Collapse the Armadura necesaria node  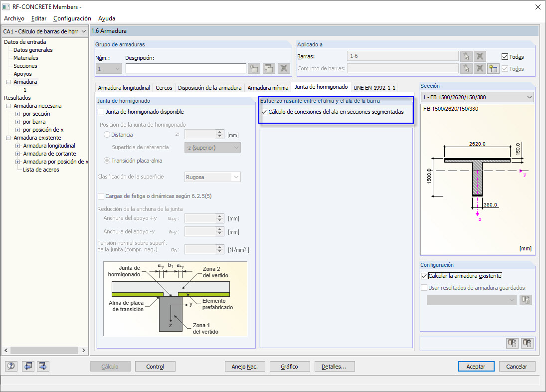(8, 106)
